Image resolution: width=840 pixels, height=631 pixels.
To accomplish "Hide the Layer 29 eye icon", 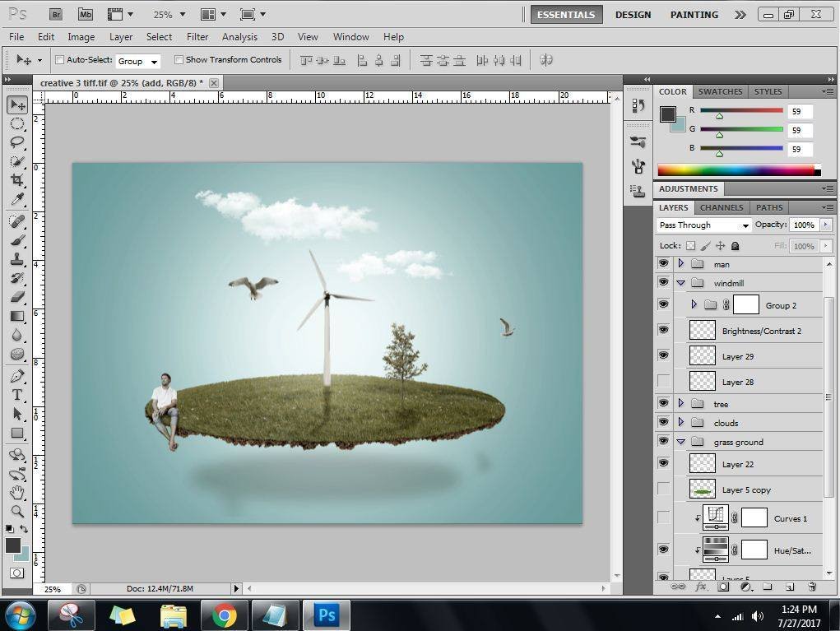I will click(x=663, y=355).
